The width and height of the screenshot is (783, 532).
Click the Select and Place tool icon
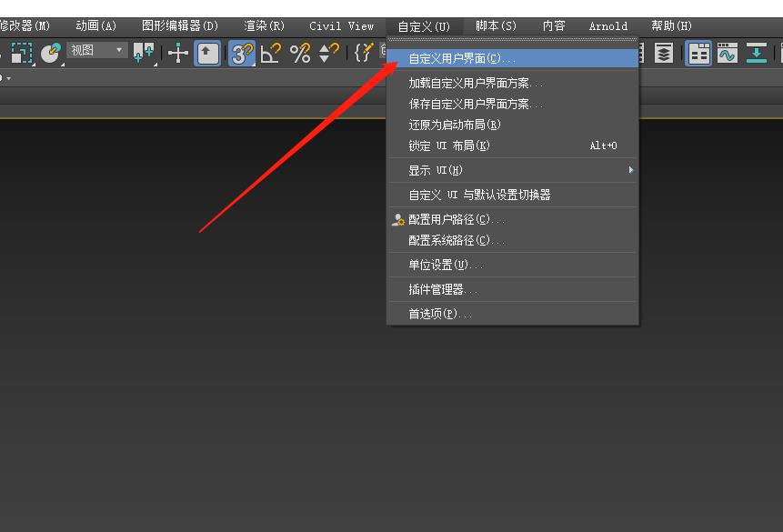(x=50, y=53)
